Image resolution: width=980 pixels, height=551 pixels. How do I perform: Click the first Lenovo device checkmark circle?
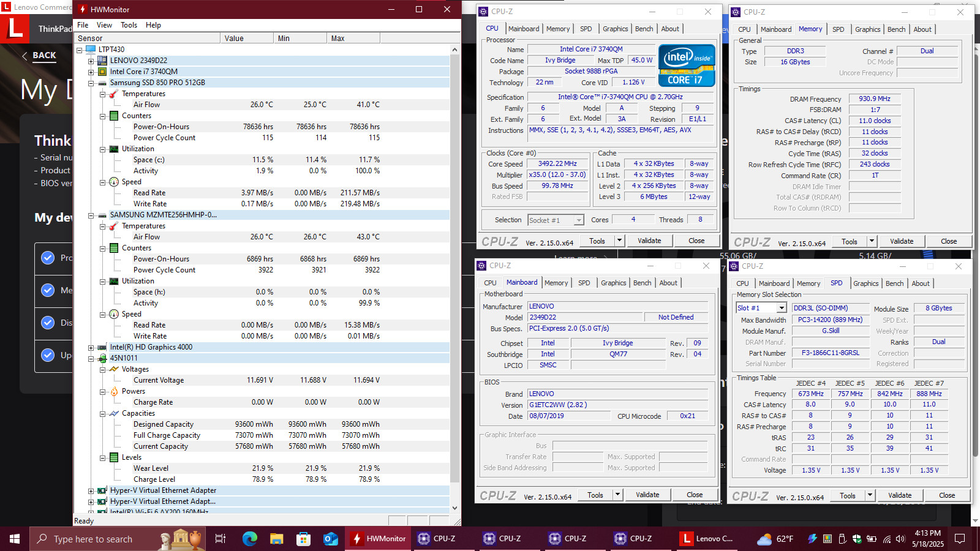(x=48, y=258)
